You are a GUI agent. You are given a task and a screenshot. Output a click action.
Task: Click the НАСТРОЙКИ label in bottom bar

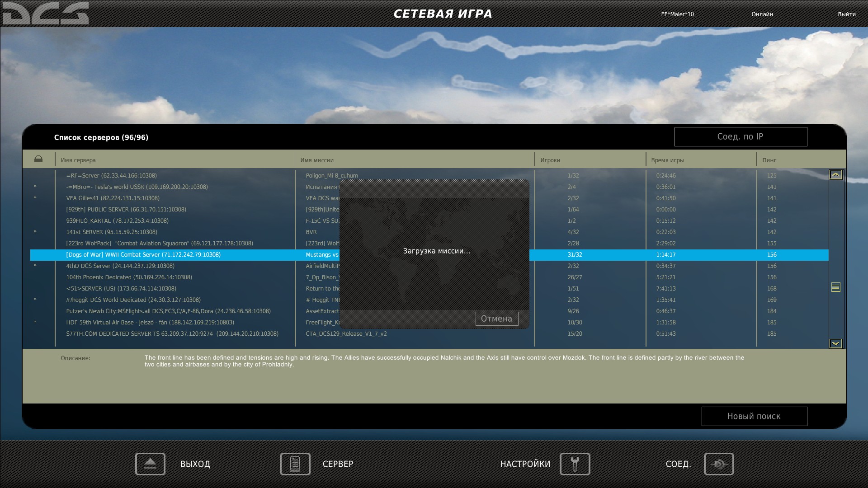tap(525, 464)
